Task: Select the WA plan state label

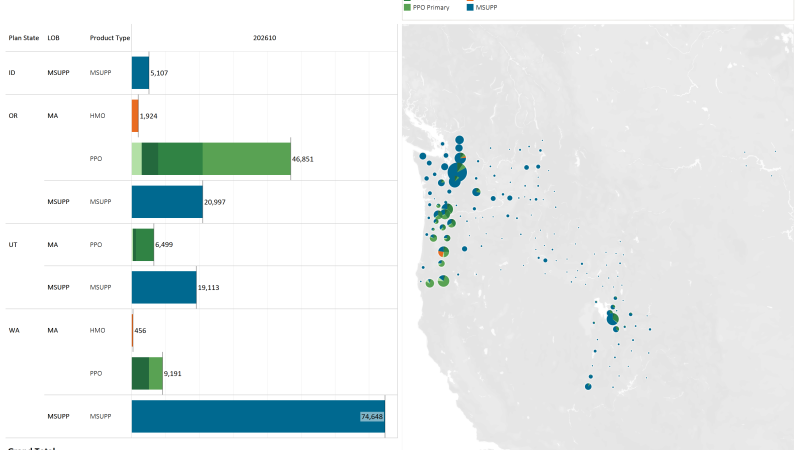Action: point(14,331)
